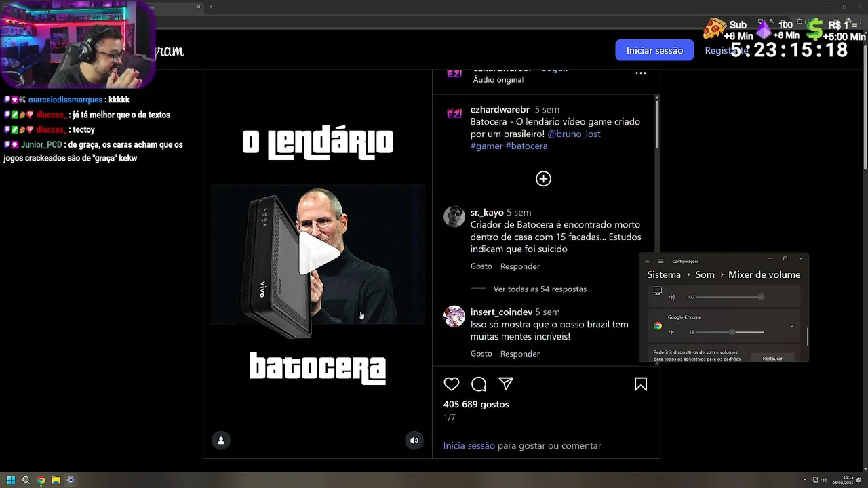The height and width of the screenshot is (488, 868).
Task: Click Sistema breadcrumb in settings
Action: tap(664, 274)
